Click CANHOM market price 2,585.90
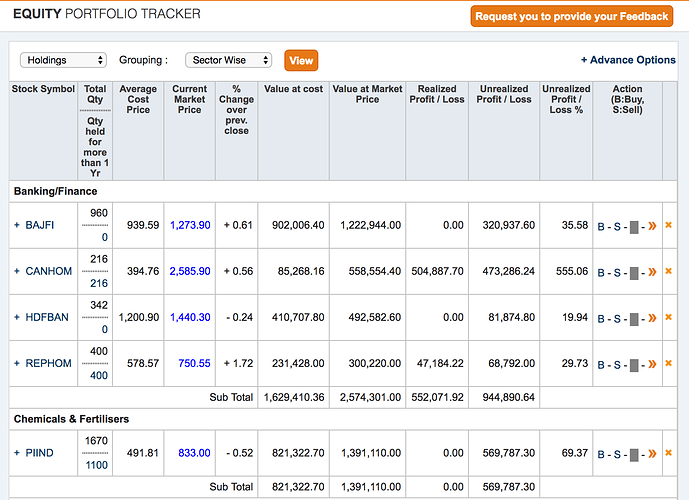The width and height of the screenshot is (689, 500). click(x=190, y=271)
